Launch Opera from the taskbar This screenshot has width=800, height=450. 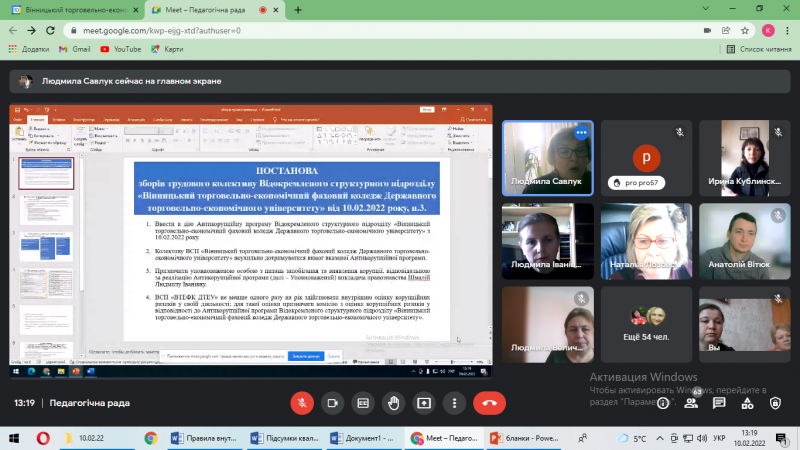[x=43, y=438]
